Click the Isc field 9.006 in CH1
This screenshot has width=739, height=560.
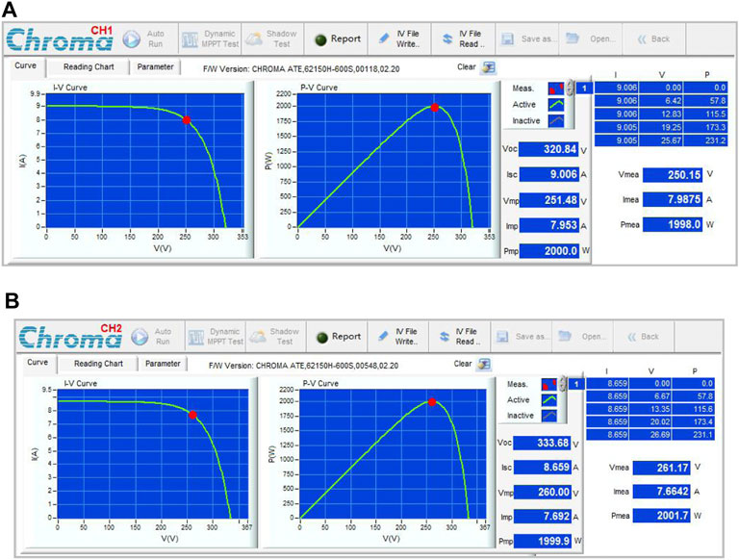click(548, 174)
